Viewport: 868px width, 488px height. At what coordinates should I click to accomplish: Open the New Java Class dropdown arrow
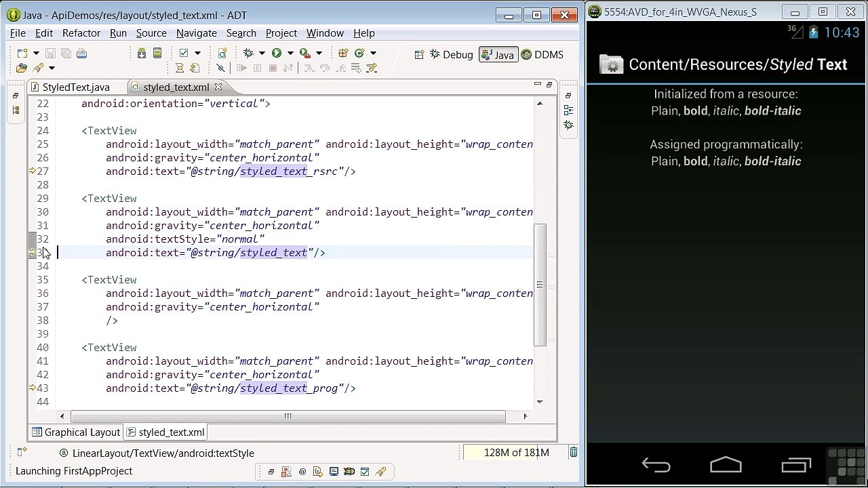(x=373, y=53)
